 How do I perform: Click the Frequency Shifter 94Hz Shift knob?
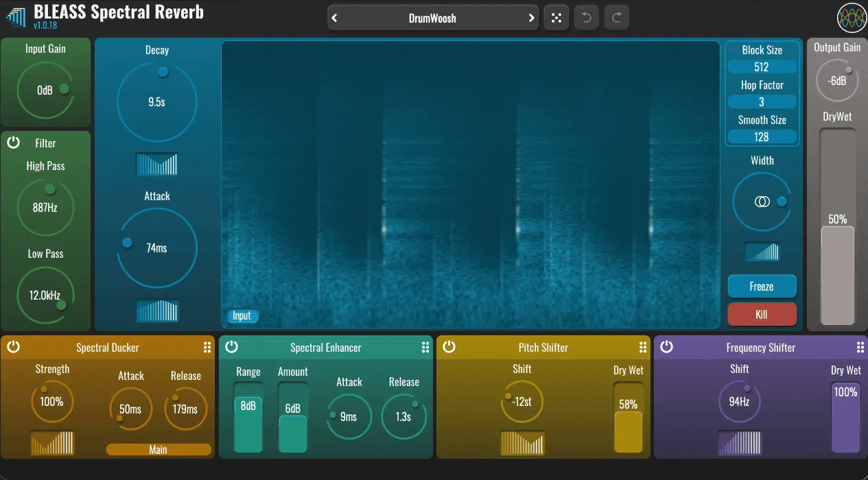(739, 402)
